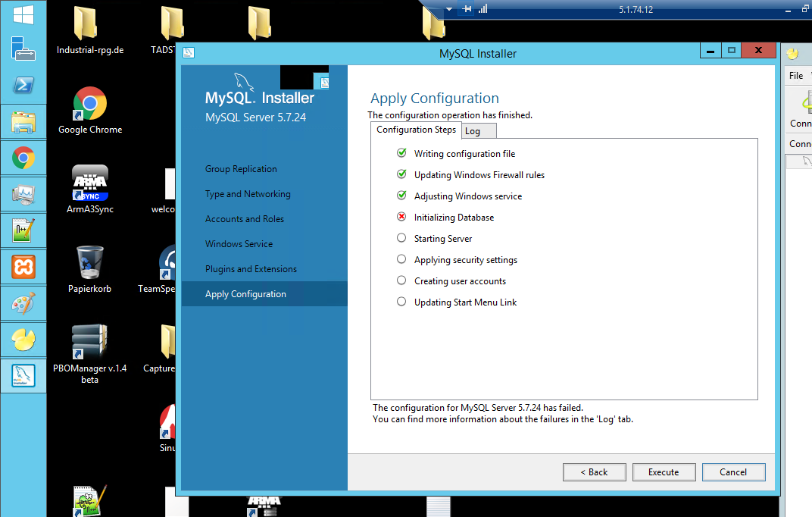Minimize the MySQL Installer window
The width and height of the screenshot is (812, 517).
(710, 51)
